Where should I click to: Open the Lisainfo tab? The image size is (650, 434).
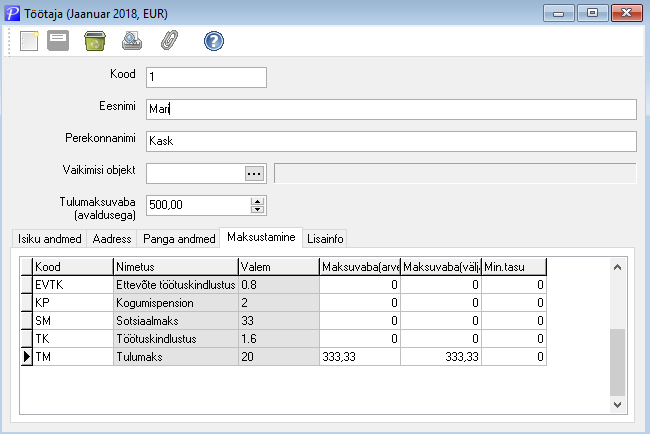click(325, 239)
